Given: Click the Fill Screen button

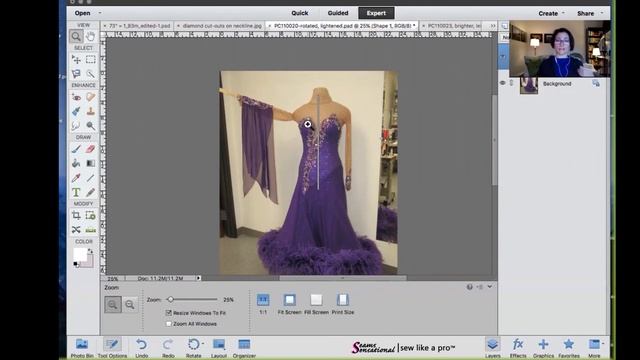Looking at the screenshot, I should point(316,304).
